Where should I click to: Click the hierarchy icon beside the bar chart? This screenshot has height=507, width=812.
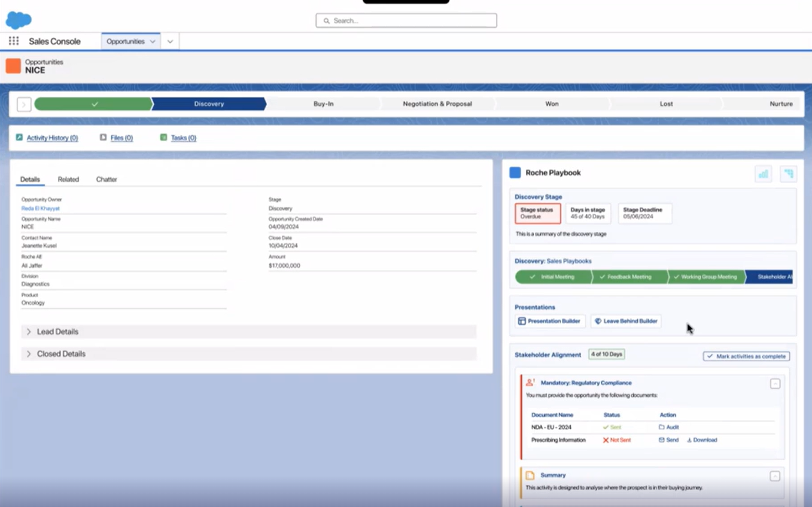coord(788,174)
